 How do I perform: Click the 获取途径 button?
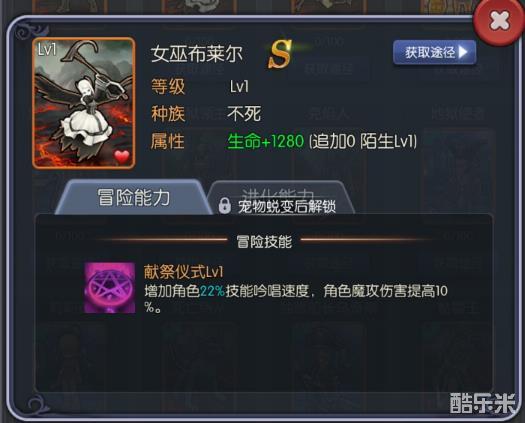coord(435,52)
